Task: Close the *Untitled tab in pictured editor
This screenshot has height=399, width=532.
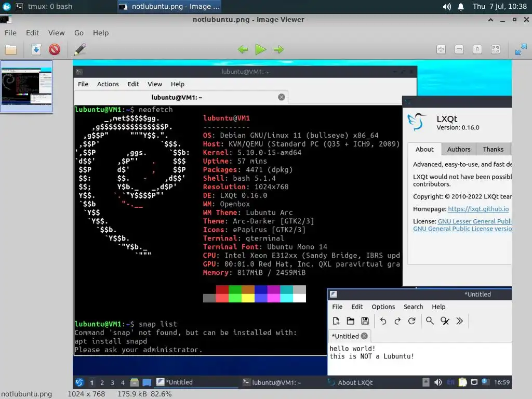Action: click(364, 336)
